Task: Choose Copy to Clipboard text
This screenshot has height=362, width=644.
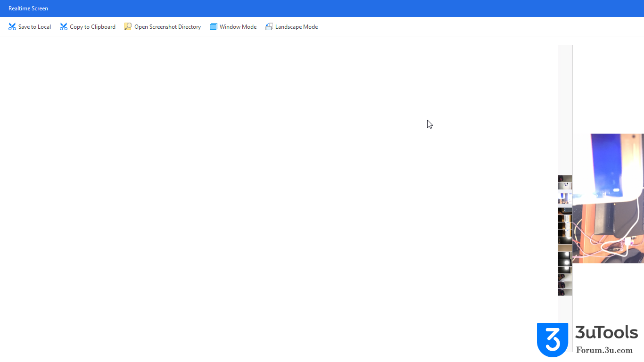Action: (92, 27)
